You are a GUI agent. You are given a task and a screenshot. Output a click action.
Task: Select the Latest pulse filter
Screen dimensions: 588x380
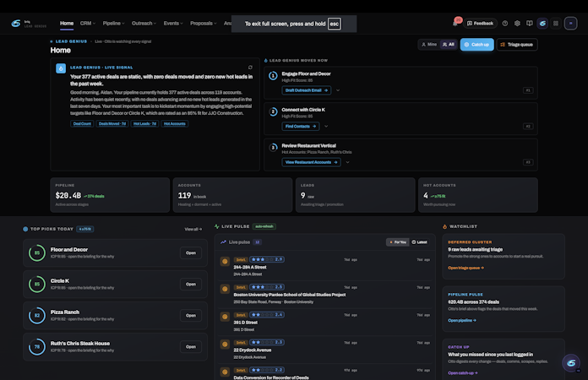[x=419, y=242]
